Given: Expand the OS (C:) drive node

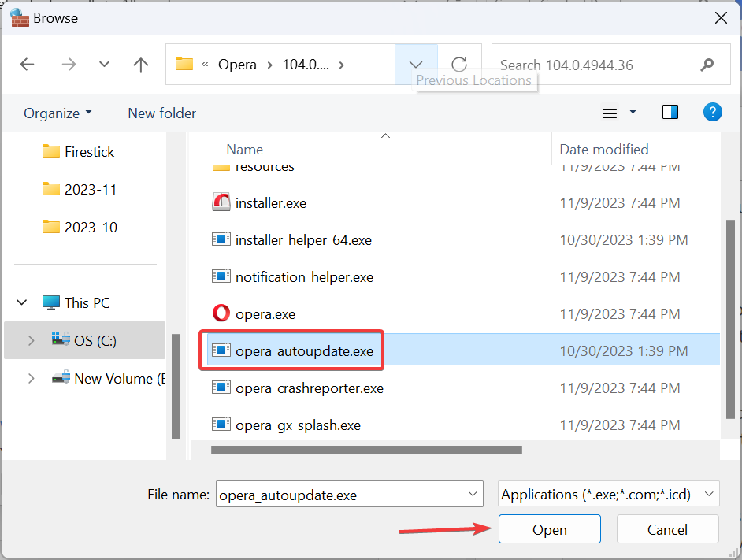Looking at the screenshot, I should tap(32, 340).
